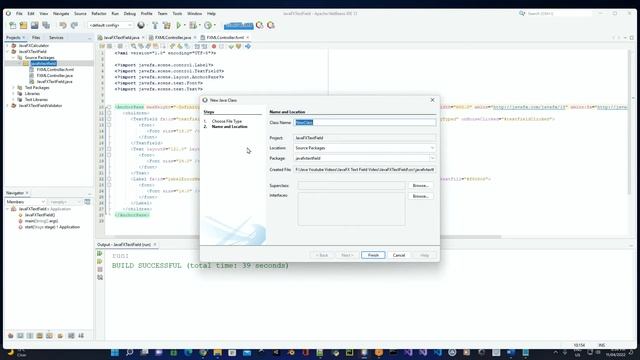This screenshot has height=360, width=640.
Task: Click the first filter icon at Navigator bottom
Action: coord(11,336)
